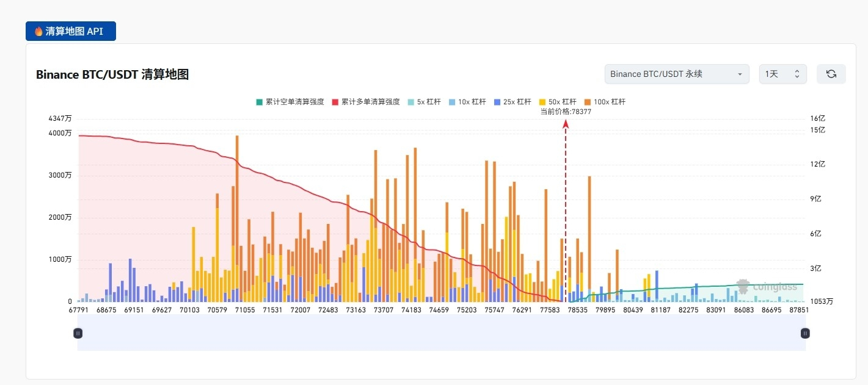
Task: Click the orange 100x 杠杆 legend swatch
Action: pyautogui.click(x=588, y=102)
